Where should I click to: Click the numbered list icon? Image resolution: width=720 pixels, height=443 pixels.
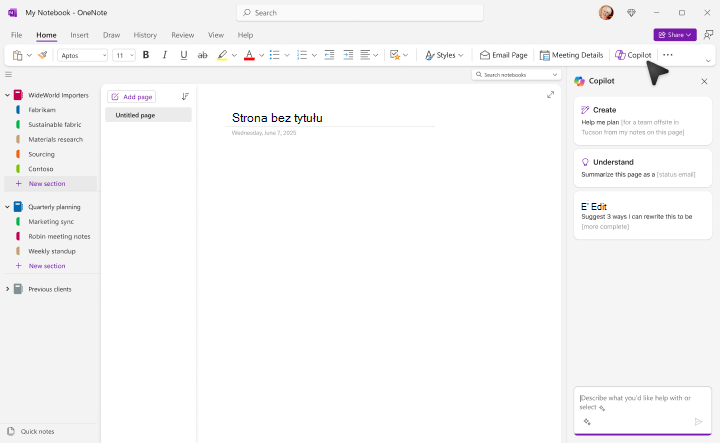tap(302, 55)
